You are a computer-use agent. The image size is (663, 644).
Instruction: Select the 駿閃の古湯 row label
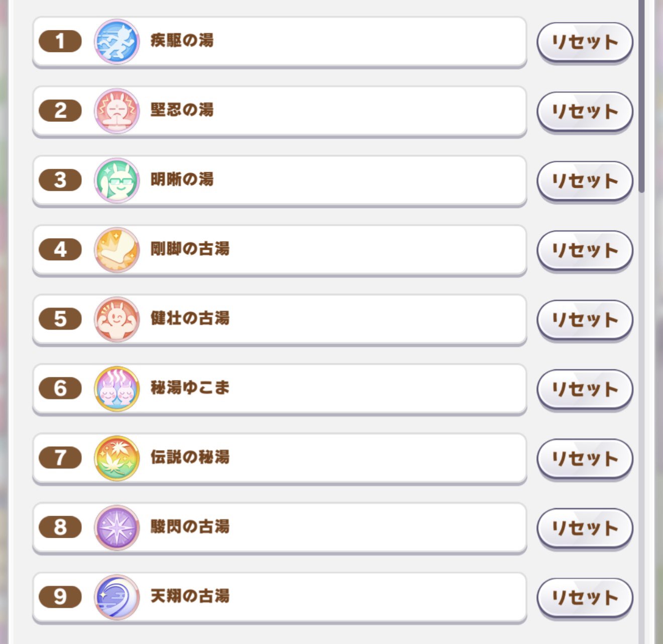pos(190,526)
